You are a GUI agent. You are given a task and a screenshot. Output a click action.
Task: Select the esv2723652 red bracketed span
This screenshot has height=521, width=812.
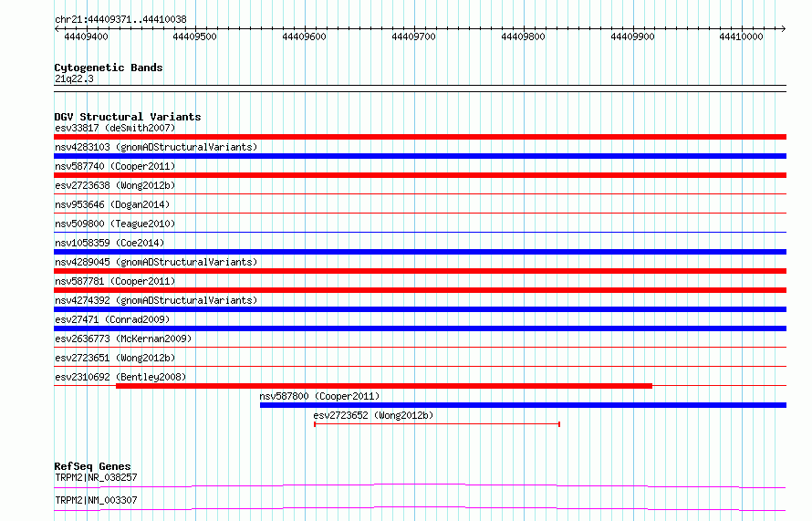(437, 424)
